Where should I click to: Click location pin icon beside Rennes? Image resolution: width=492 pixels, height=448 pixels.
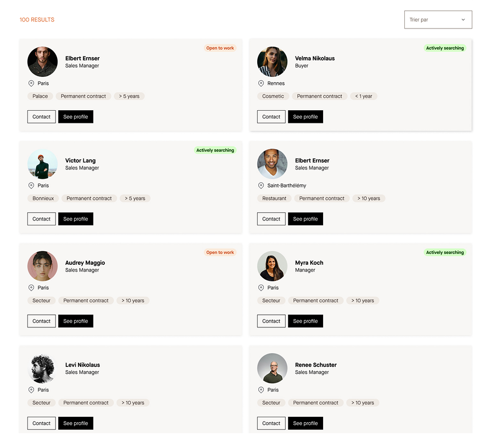[x=261, y=83]
